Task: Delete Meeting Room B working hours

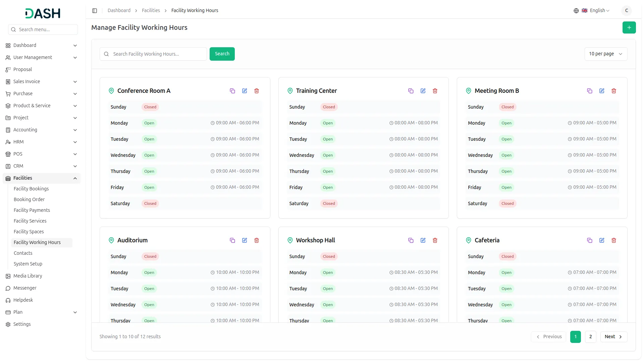Action: click(x=614, y=91)
